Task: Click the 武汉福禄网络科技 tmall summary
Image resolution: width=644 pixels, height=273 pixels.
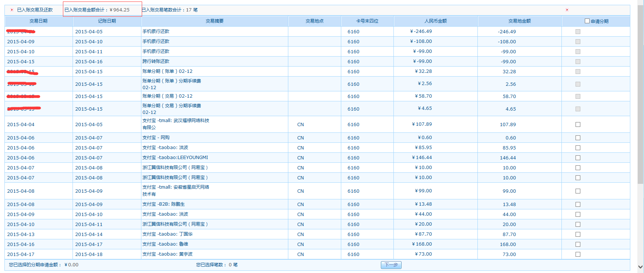Action: 176,124
